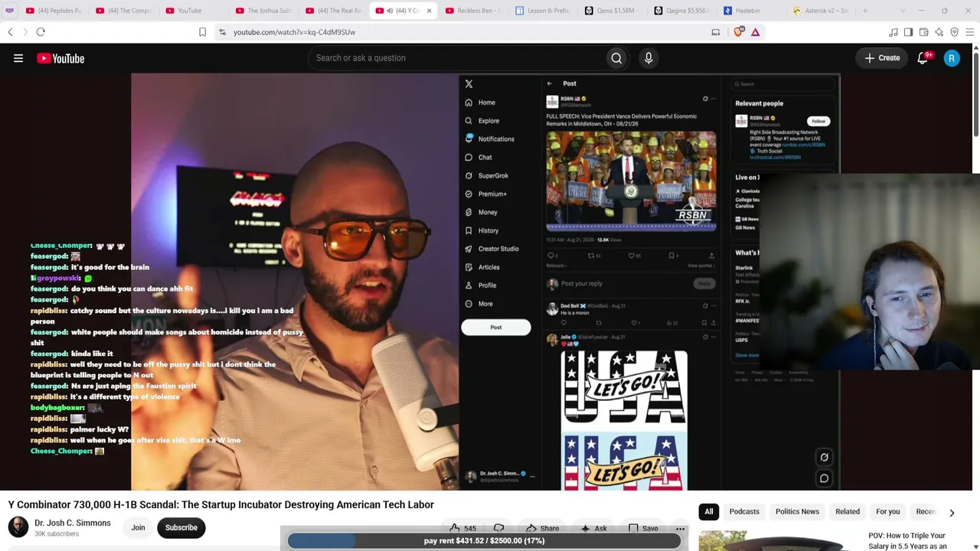Install or cast using the address bar screen icon
Image resolution: width=980 pixels, height=551 pixels.
pos(716,32)
